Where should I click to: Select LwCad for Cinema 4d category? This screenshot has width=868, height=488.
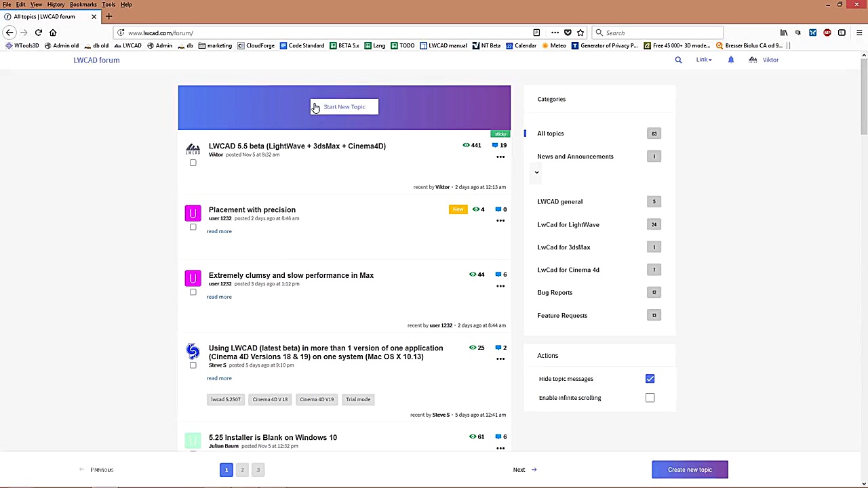click(x=568, y=270)
